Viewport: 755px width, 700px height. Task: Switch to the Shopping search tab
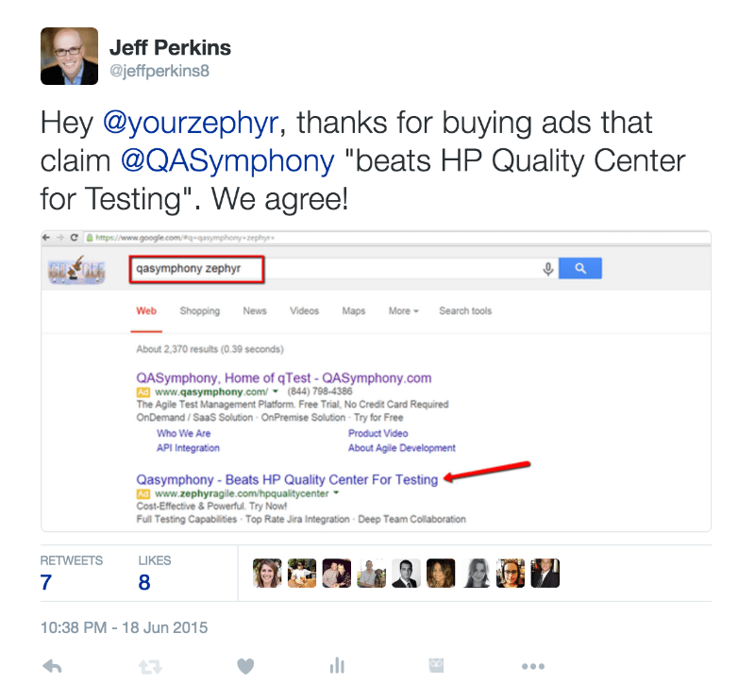point(200,311)
